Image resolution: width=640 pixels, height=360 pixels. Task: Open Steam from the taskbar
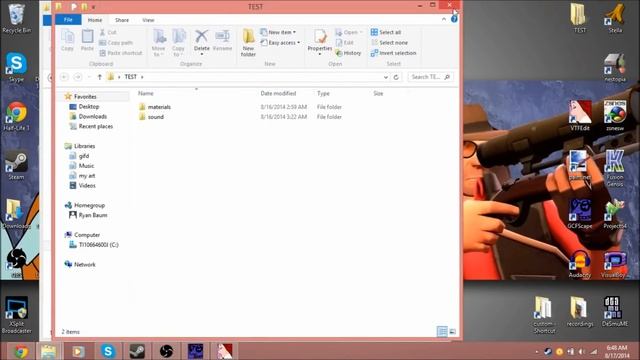coord(137,351)
